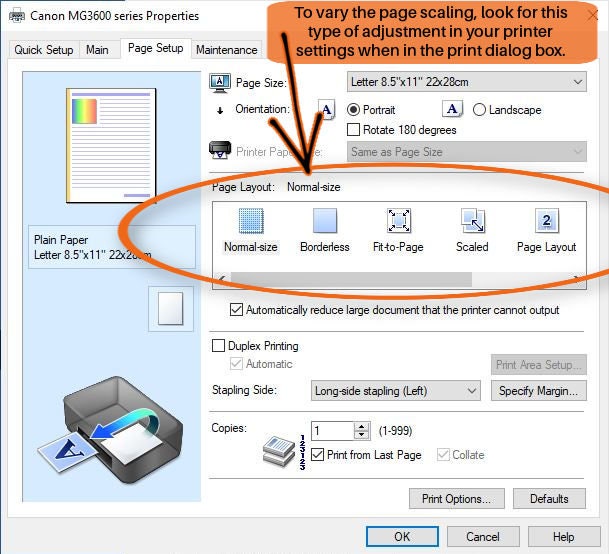The width and height of the screenshot is (609, 554).
Task: Click the Specify Margin button
Action: point(539,390)
